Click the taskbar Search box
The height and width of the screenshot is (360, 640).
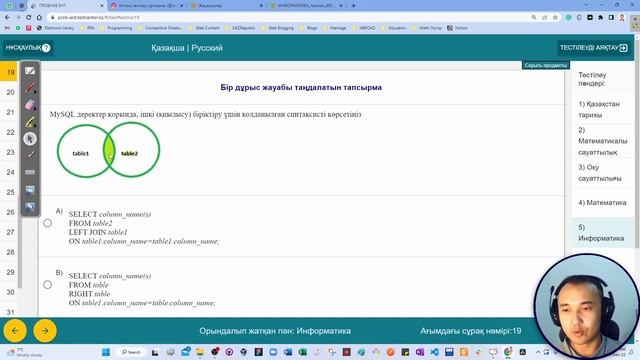132,352
